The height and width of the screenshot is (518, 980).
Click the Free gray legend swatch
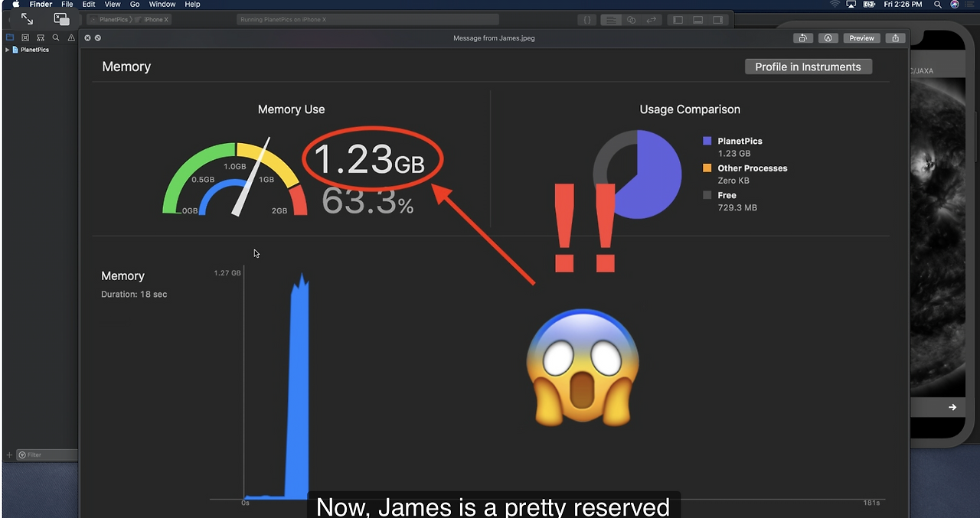tap(707, 195)
